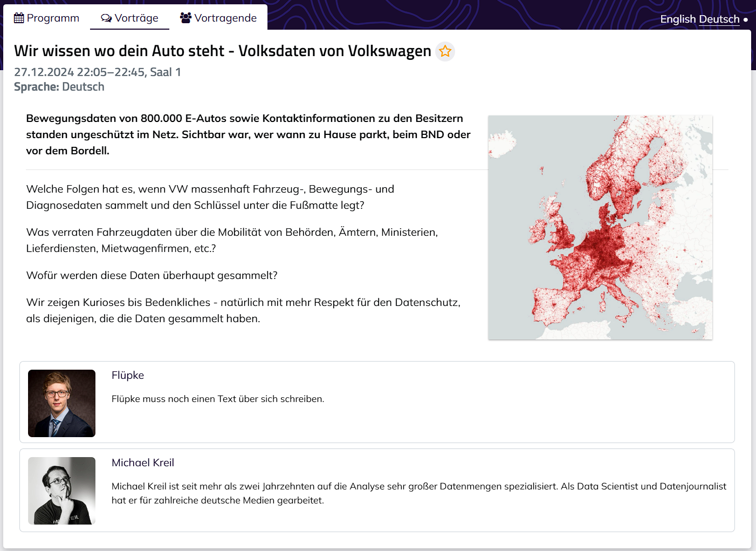Click Flüpke's portrait photo
The height and width of the screenshot is (551, 756).
pyautogui.click(x=61, y=403)
